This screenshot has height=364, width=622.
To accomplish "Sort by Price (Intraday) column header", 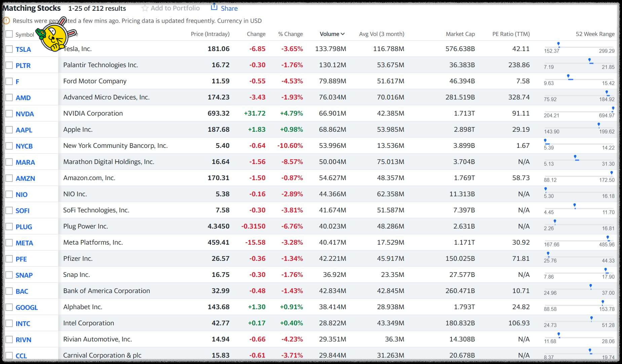I will [210, 34].
